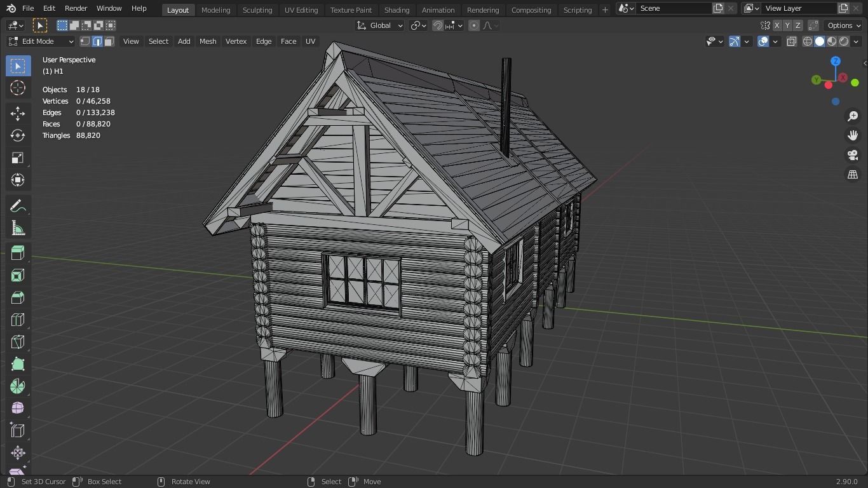The height and width of the screenshot is (488, 868).
Task: Select the Edge Slide tool
Action: pyautogui.click(x=18, y=431)
